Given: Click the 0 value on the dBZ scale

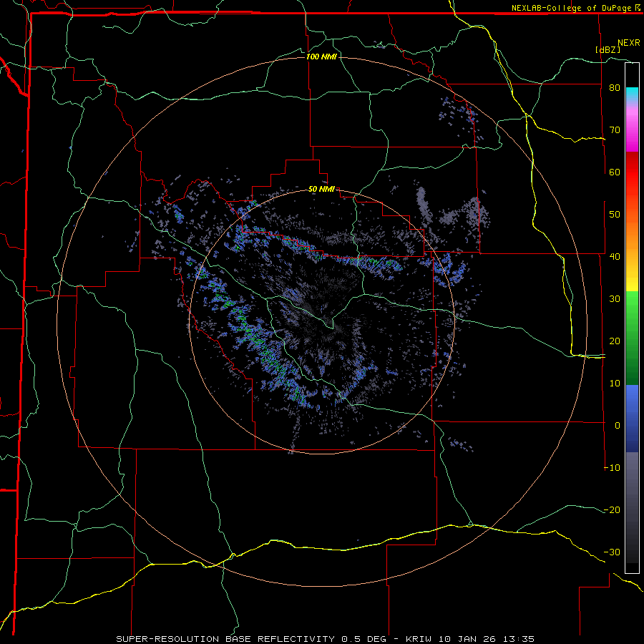Looking at the screenshot, I should pyautogui.click(x=618, y=426).
